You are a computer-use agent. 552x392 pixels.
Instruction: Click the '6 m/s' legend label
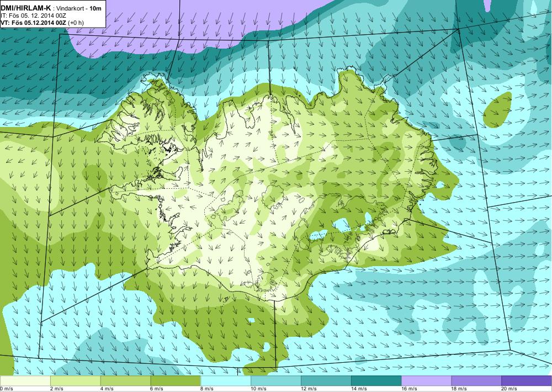click(x=158, y=389)
